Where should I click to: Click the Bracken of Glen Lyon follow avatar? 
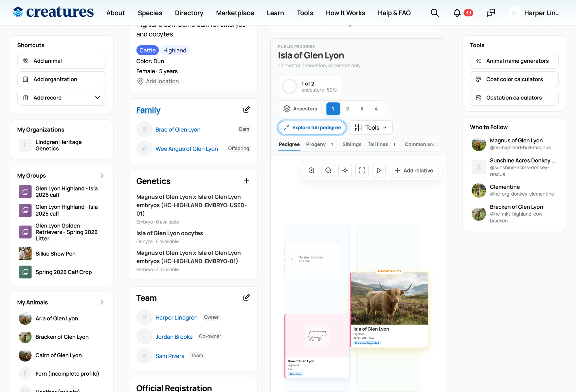[479, 214]
